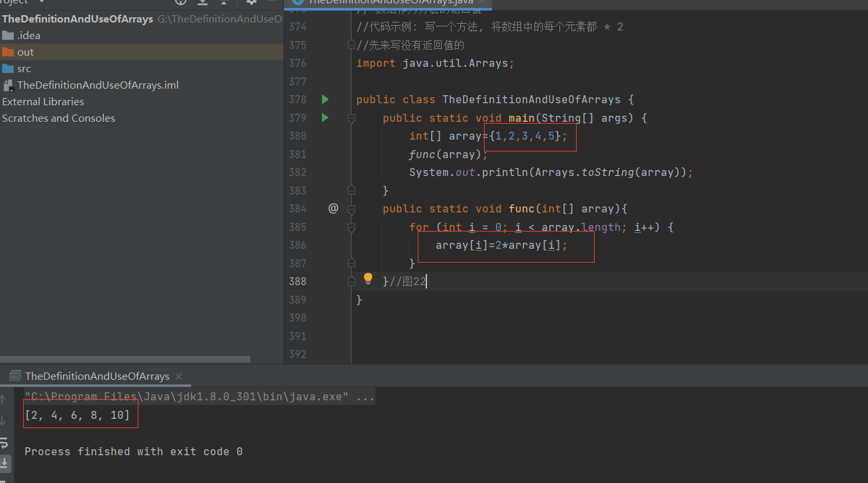Click 'int[] array={1,2,3,4,5};' declaration

tap(489, 136)
